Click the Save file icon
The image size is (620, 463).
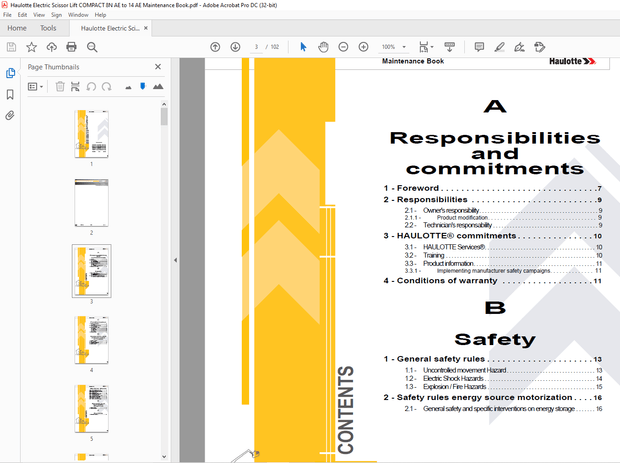[x=11, y=47]
